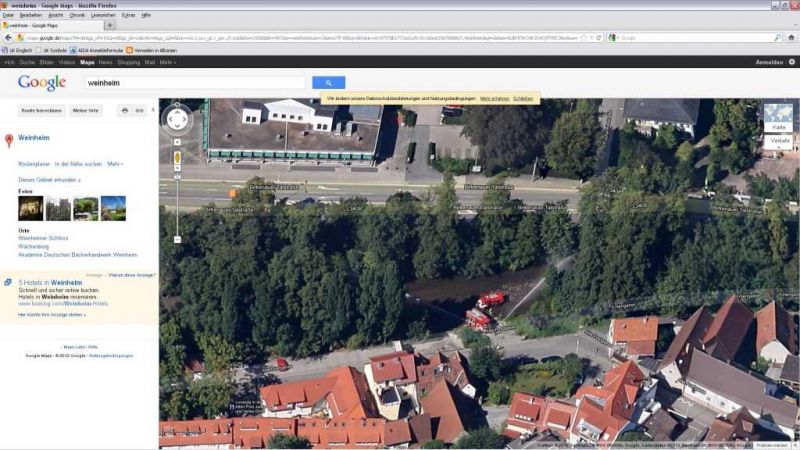Image resolution: width=800 pixels, height=450 pixels.
Task: Open the settings gear next to Anmelden
Action: click(791, 62)
